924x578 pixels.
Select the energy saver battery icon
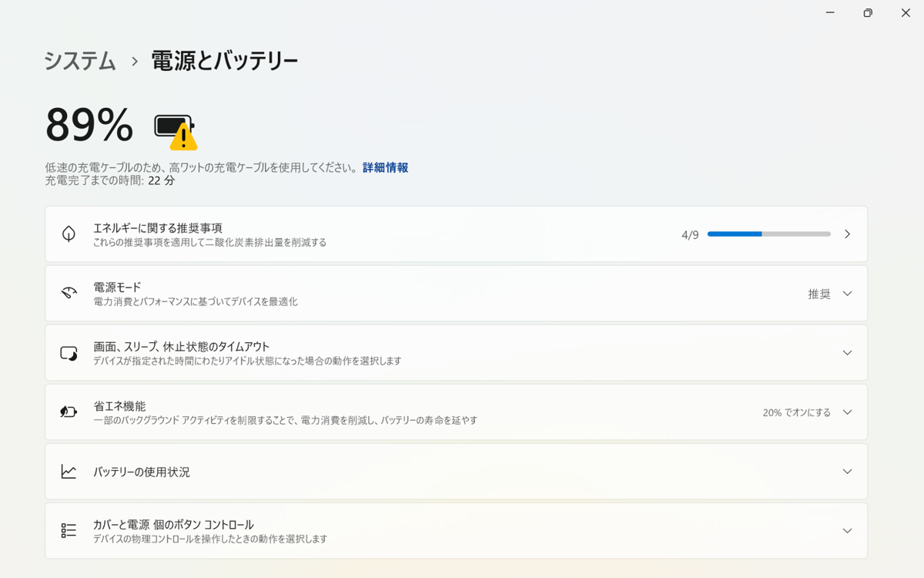coord(68,412)
